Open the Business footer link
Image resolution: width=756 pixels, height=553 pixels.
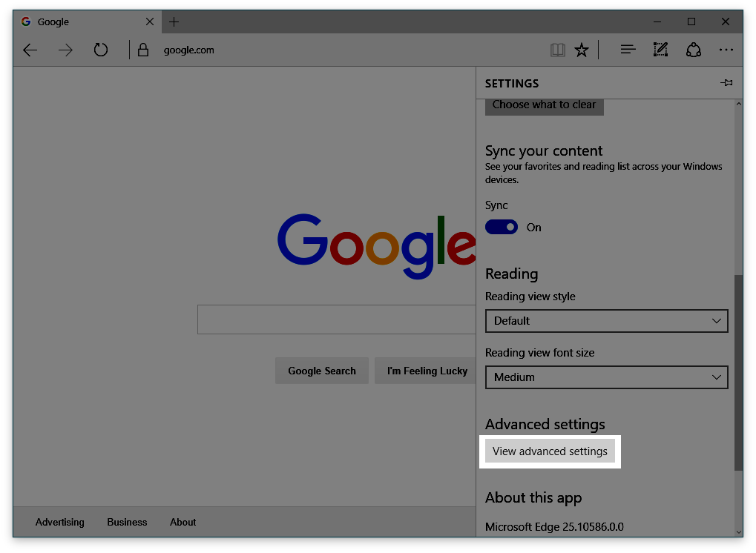click(127, 522)
